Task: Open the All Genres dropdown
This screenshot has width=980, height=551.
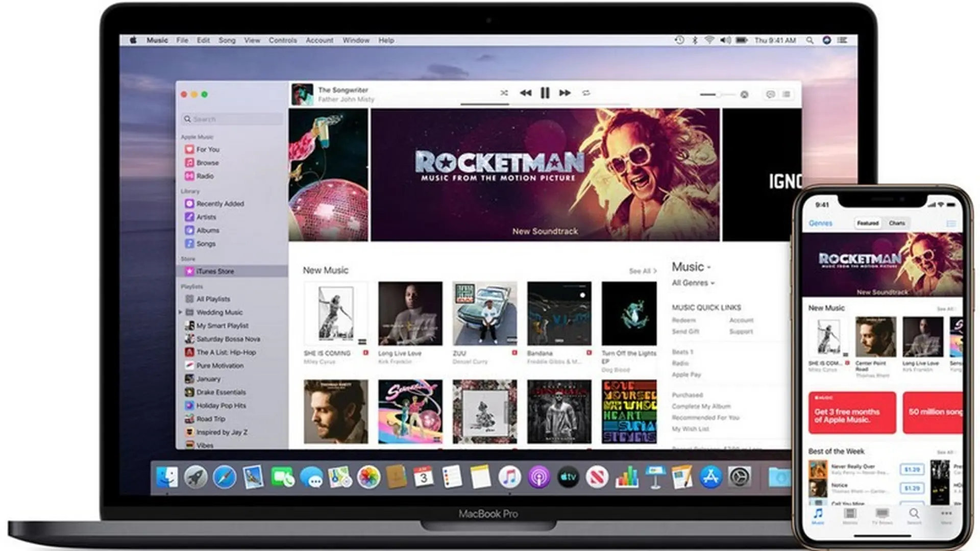Action: pyautogui.click(x=692, y=283)
